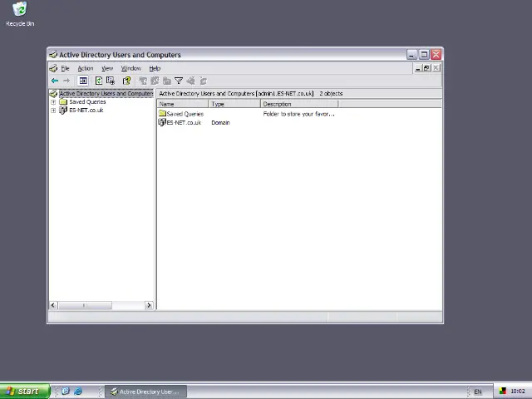Click tree pane scroll right arrow
The image size is (532, 399).
tap(149, 305)
